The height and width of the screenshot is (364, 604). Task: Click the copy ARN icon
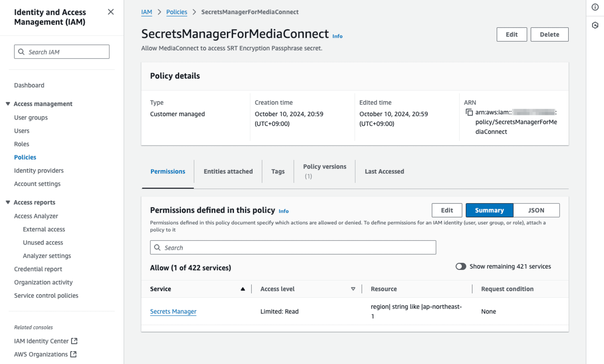point(469,112)
